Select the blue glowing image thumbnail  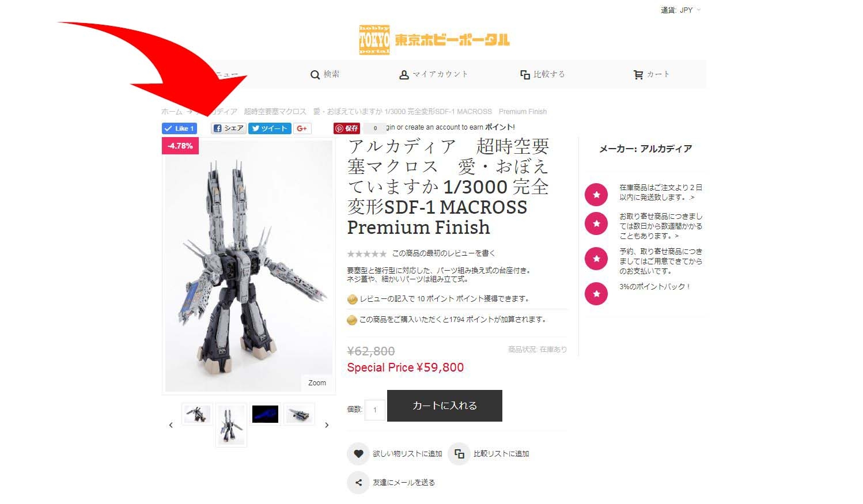click(x=265, y=414)
